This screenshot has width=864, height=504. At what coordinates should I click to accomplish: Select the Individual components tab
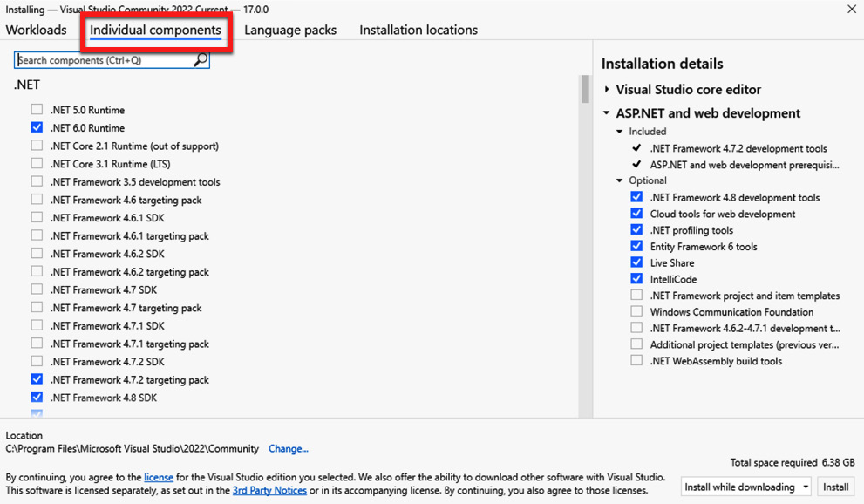click(x=155, y=30)
